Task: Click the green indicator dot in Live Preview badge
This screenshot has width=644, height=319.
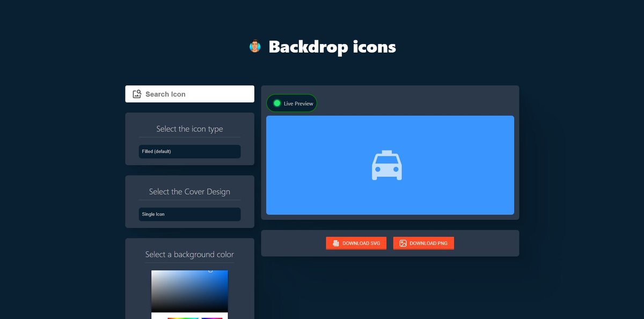Action: 276,103
